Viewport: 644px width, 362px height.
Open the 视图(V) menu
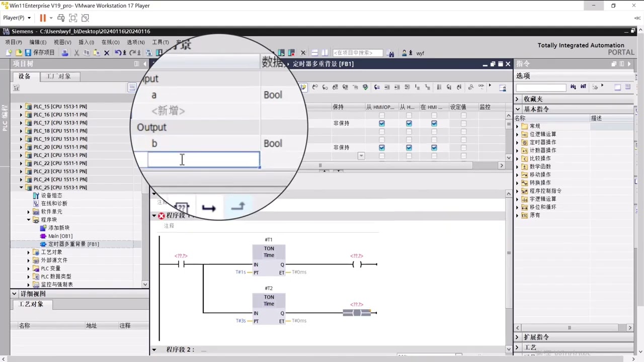[62, 42]
